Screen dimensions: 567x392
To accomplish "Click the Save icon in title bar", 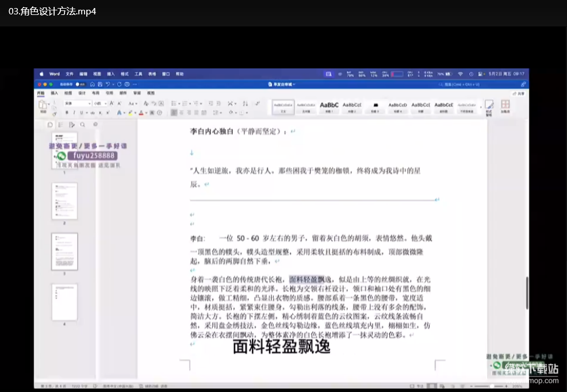I will (100, 84).
